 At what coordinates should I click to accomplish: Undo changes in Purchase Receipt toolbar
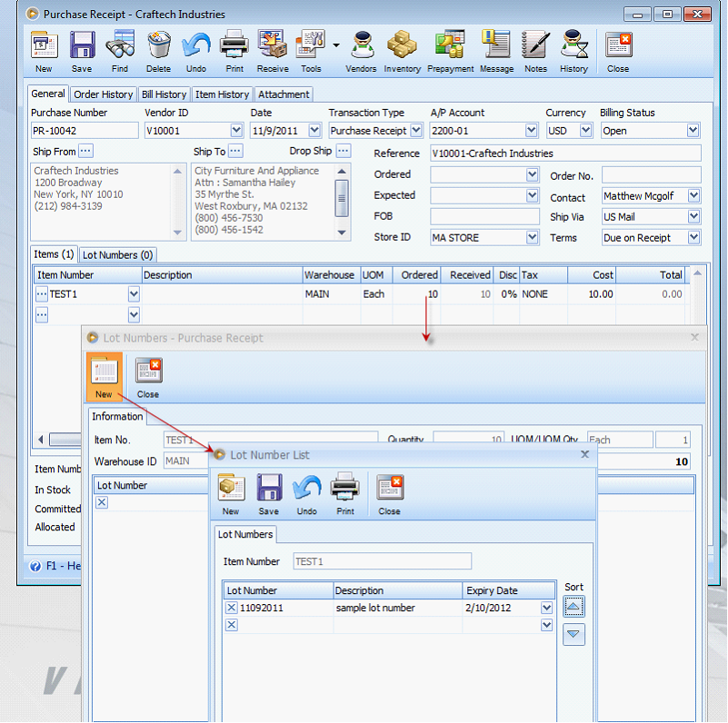(196, 51)
